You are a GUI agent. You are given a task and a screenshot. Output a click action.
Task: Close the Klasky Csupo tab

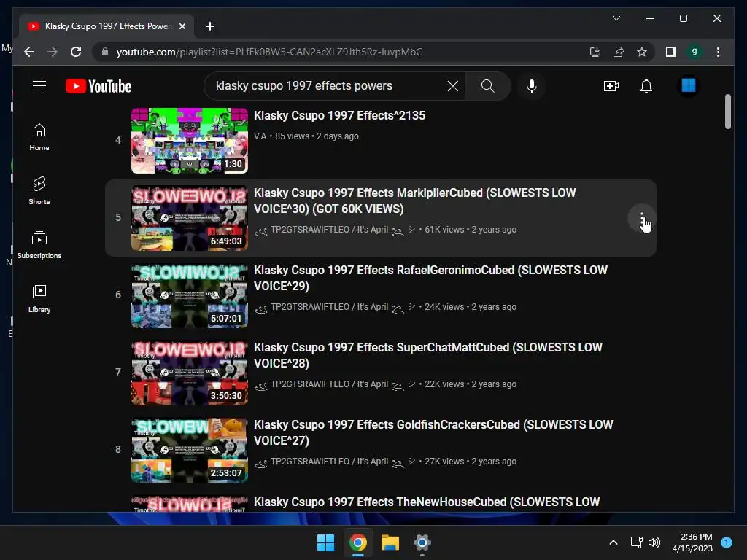[182, 26]
